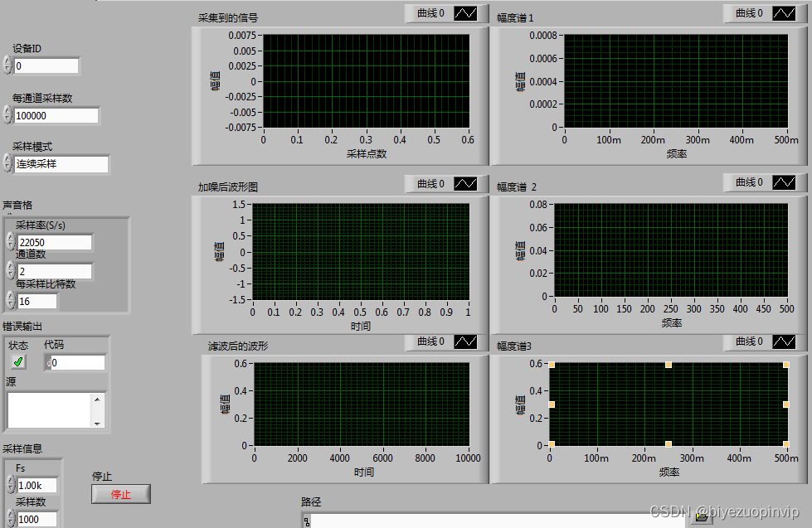812x528 pixels.
Task: Click the 状态 green checkmark indicator
Action: (18, 362)
